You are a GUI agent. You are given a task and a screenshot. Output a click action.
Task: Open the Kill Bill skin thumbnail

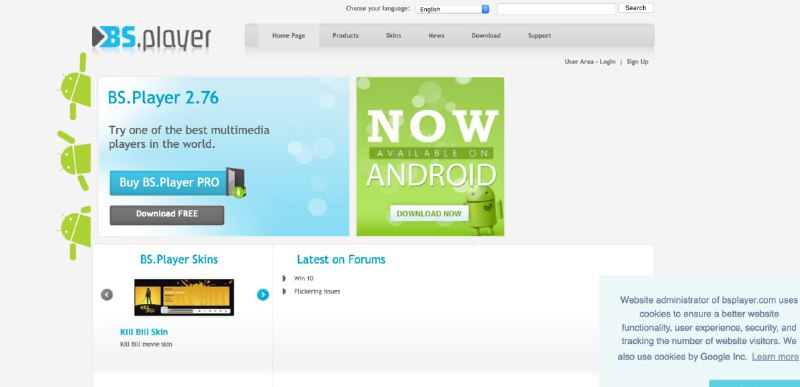(x=184, y=297)
